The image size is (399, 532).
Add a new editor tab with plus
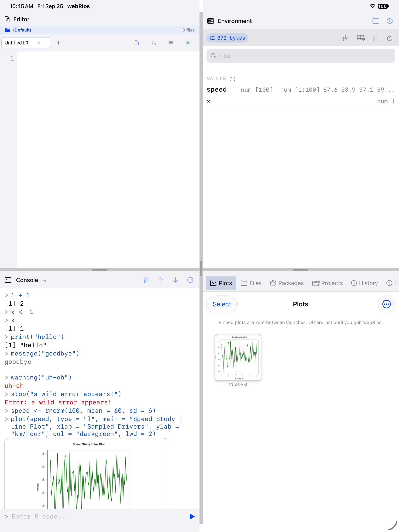coord(58,43)
